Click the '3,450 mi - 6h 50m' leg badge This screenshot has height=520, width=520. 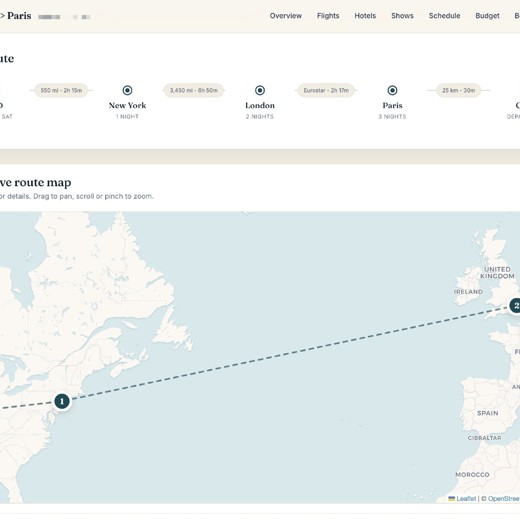[x=194, y=90]
